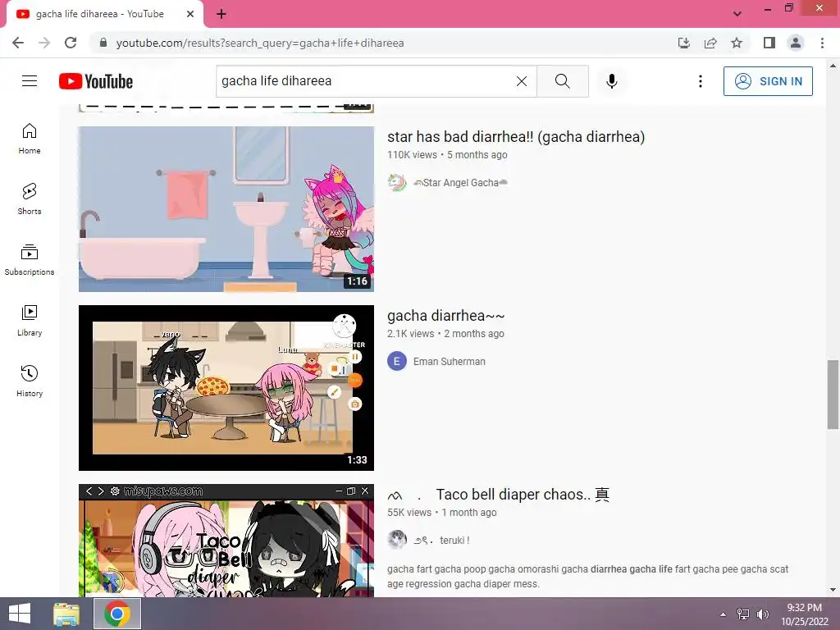Click the install app icon in address bar
Image resolution: width=840 pixels, height=630 pixels.
683,43
